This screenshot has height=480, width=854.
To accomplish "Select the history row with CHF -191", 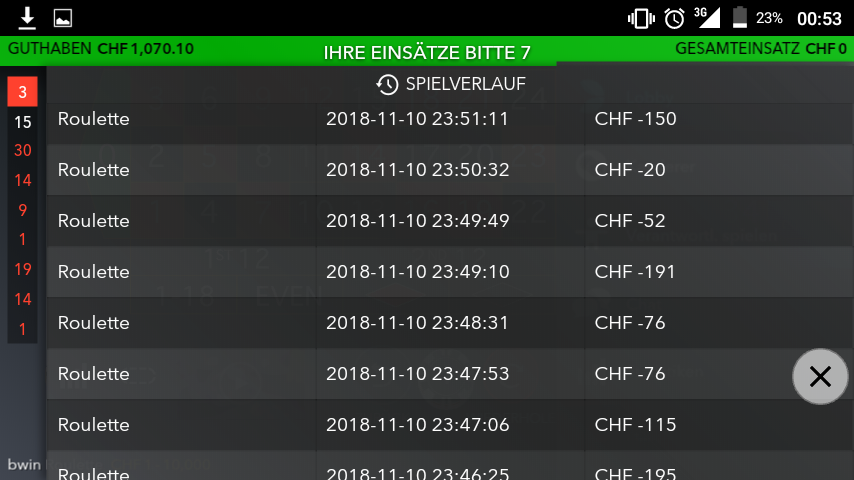I will [450, 272].
